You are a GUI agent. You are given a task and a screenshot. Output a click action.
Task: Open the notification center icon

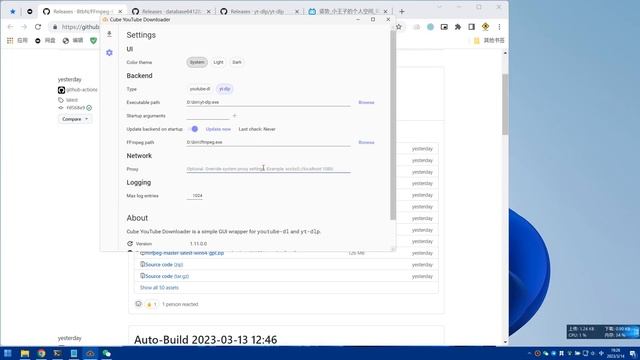632,353
